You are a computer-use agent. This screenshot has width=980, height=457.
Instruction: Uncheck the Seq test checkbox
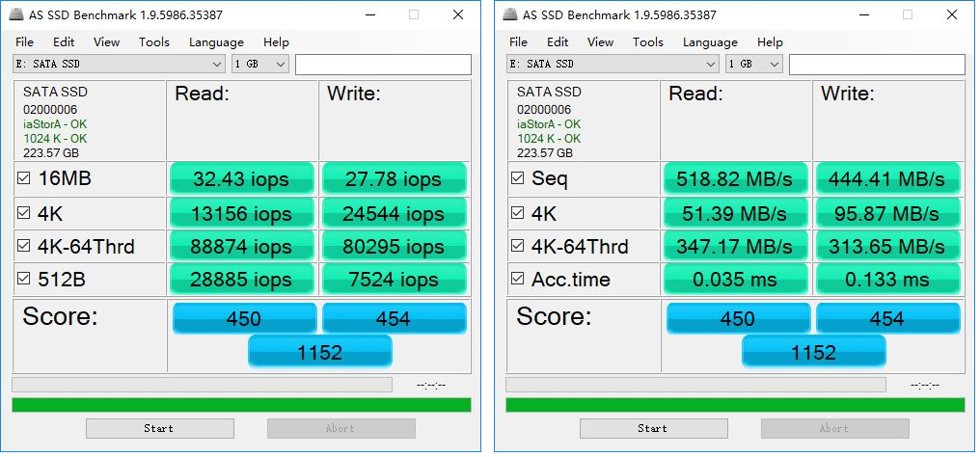point(518,178)
